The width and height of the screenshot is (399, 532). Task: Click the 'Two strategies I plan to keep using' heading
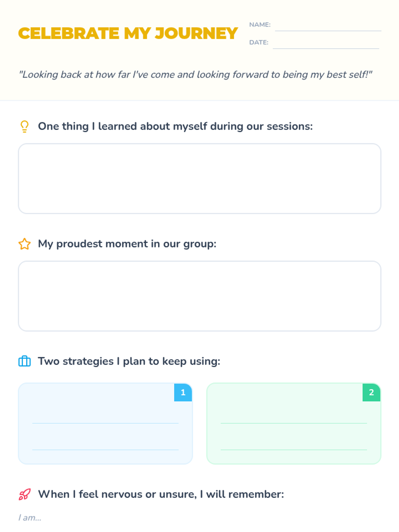(x=129, y=361)
